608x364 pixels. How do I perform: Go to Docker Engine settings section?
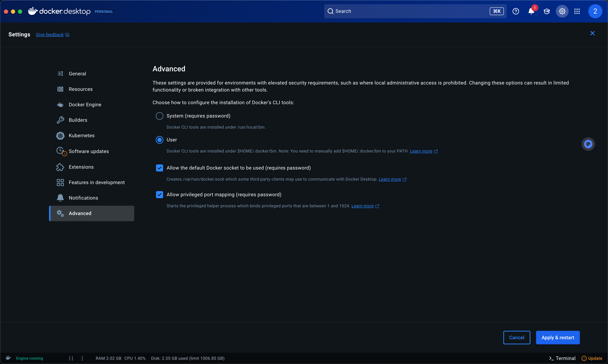85,105
